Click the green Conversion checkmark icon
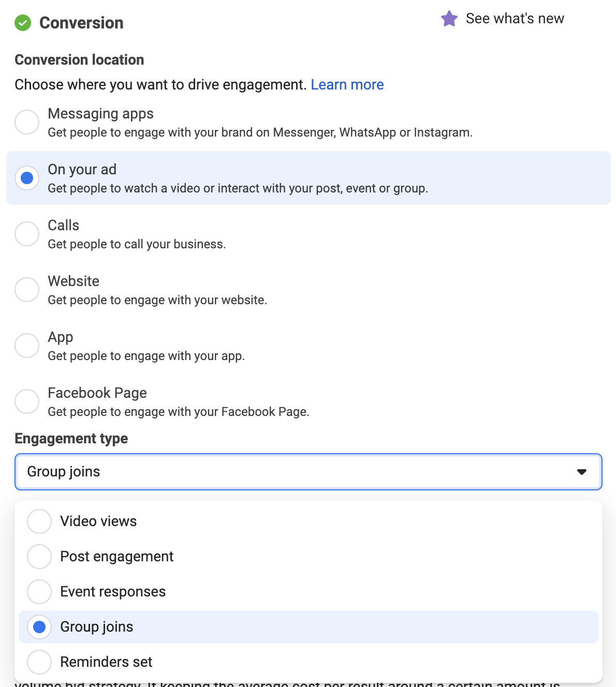The width and height of the screenshot is (616, 687). tap(23, 23)
